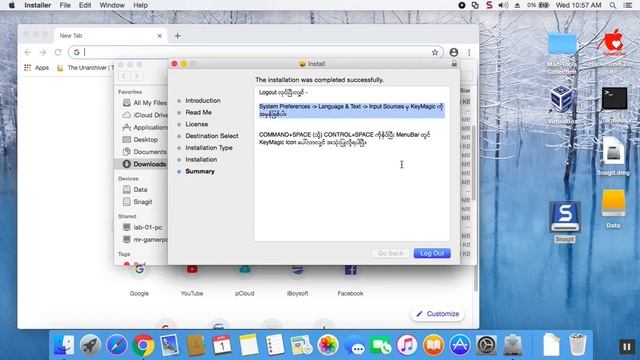This screenshot has height=360, width=640.
Task: Click Chrome forward arrow
Action: [43, 52]
